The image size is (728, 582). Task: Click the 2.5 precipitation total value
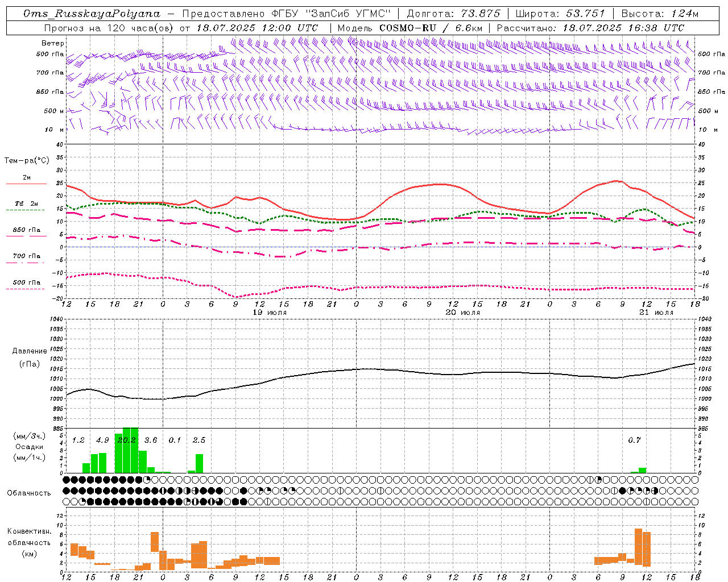[199, 440]
